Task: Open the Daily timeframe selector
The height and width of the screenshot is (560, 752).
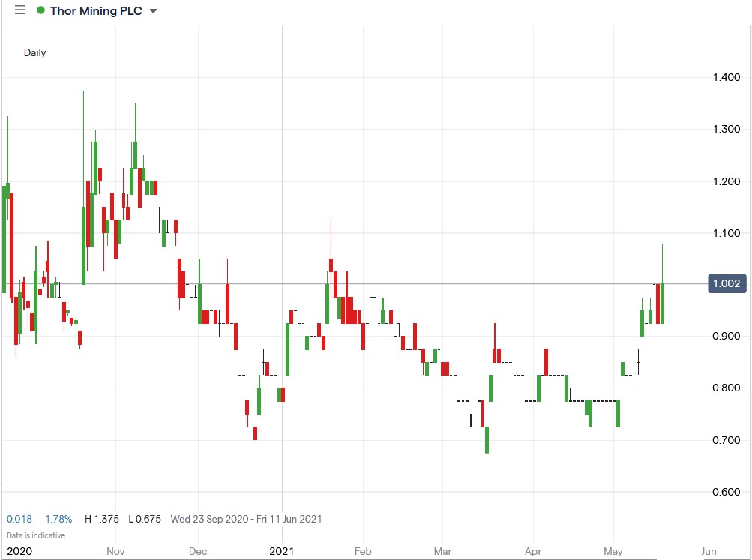Action: click(35, 52)
